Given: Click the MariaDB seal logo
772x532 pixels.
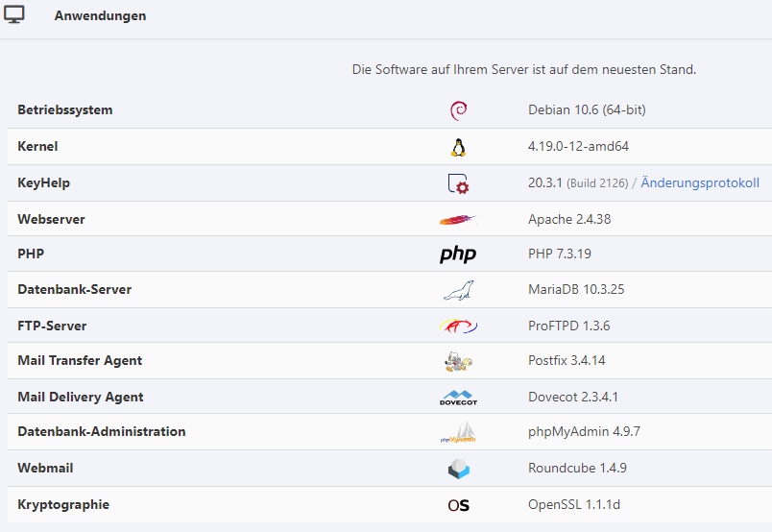Looking at the screenshot, I should coord(458,290).
